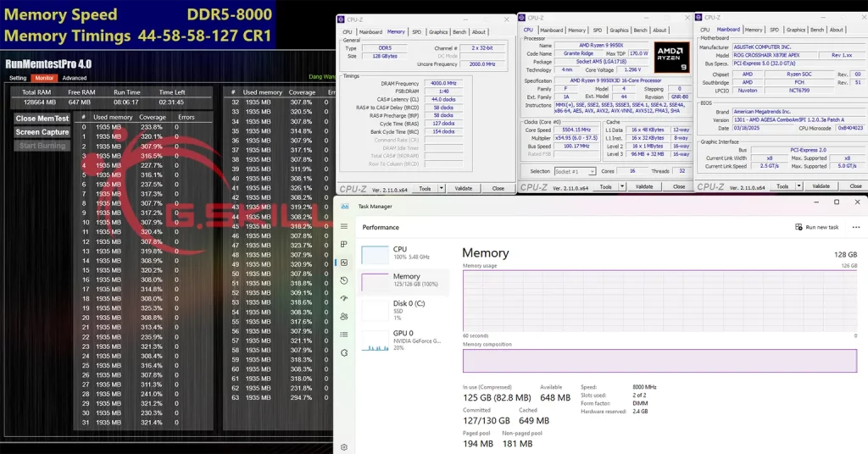Viewport: 868px width, 454px height.
Task: Click Screen Capture button in RunMemtestPro
Action: coord(42,132)
